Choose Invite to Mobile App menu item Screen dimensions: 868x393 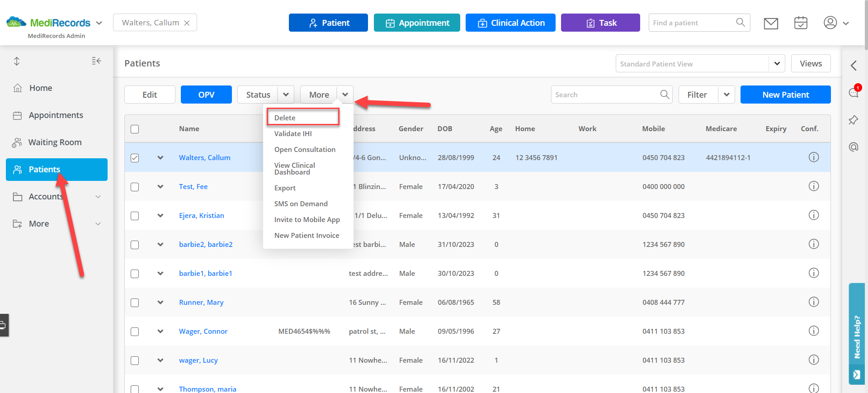[307, 219]
